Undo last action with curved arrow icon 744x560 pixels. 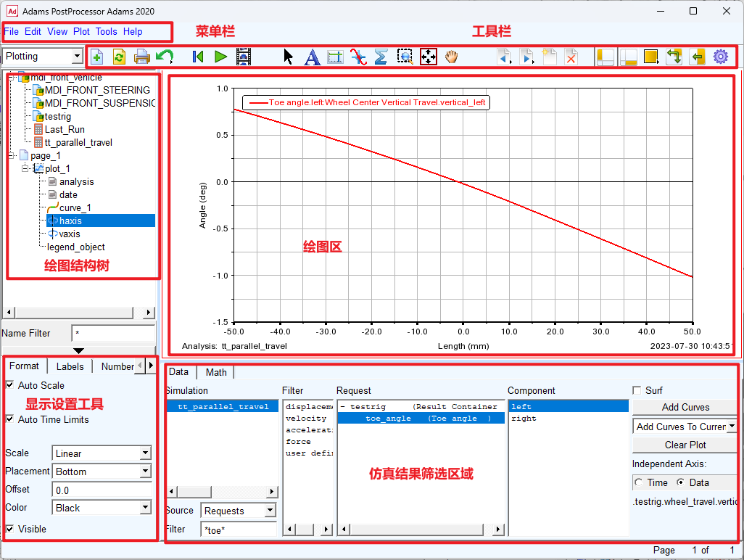[165, 57]
